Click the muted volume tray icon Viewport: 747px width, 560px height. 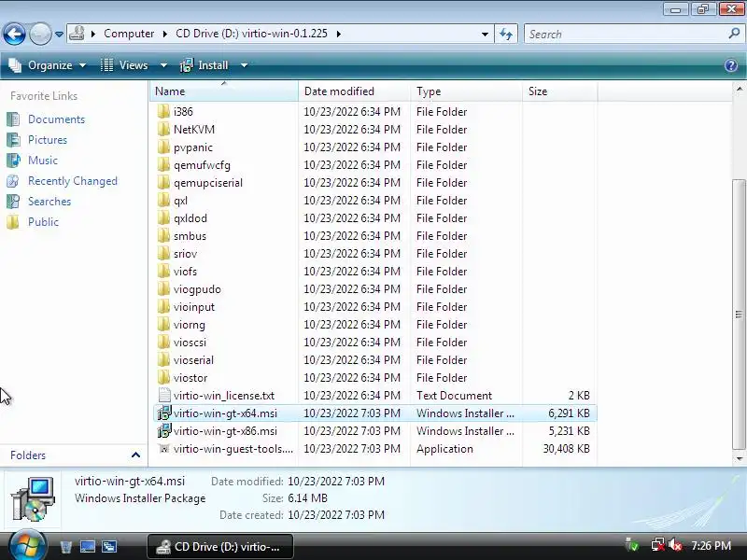[675, 545]
